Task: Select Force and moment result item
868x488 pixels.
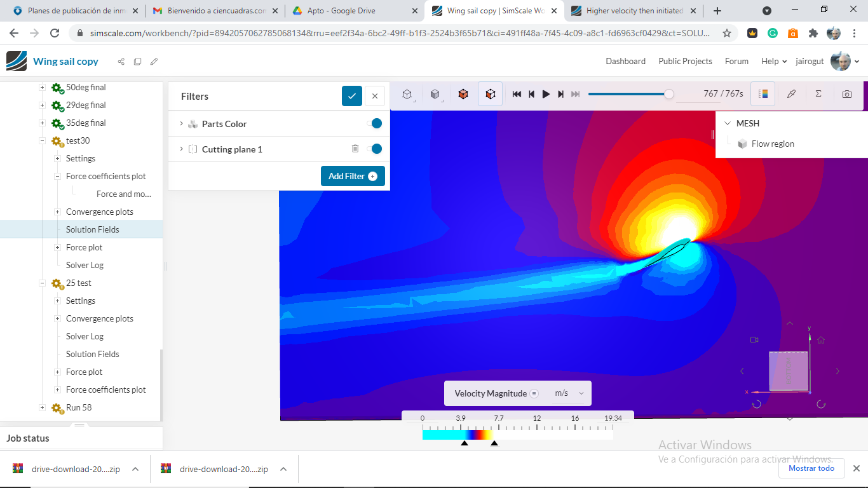Action: click(124, 194)
